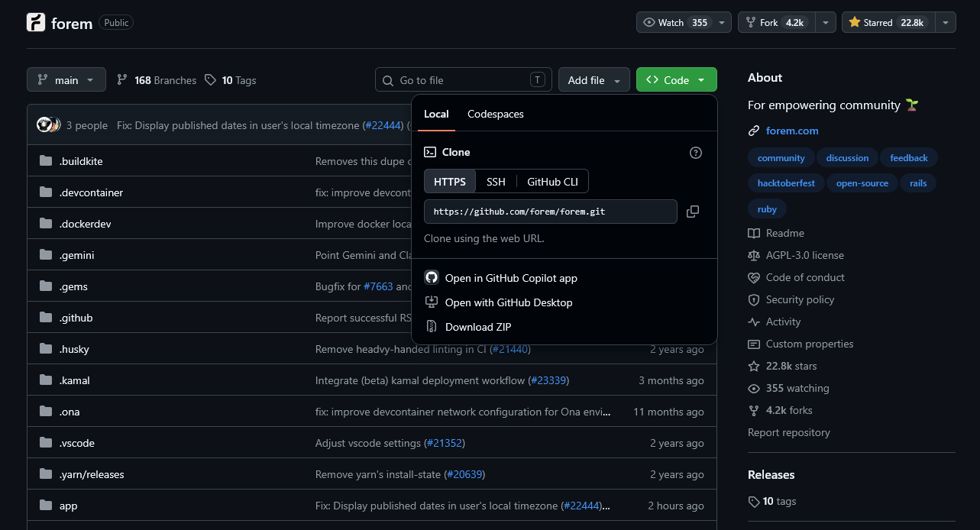Screen dimensions: 980x530
Task: Select the GitHub CLI clone option
Action: coord(552,182)
